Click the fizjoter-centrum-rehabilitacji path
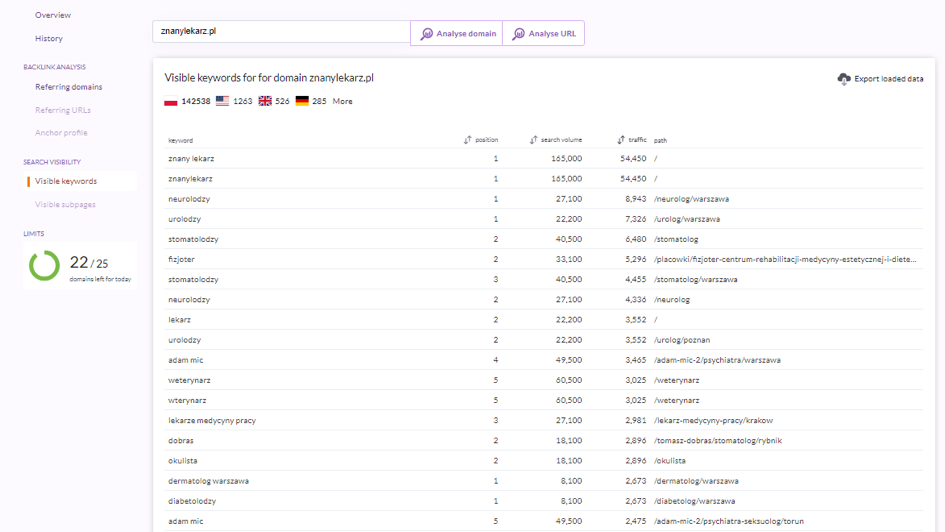The image size is (945, 532). (785, 260)
